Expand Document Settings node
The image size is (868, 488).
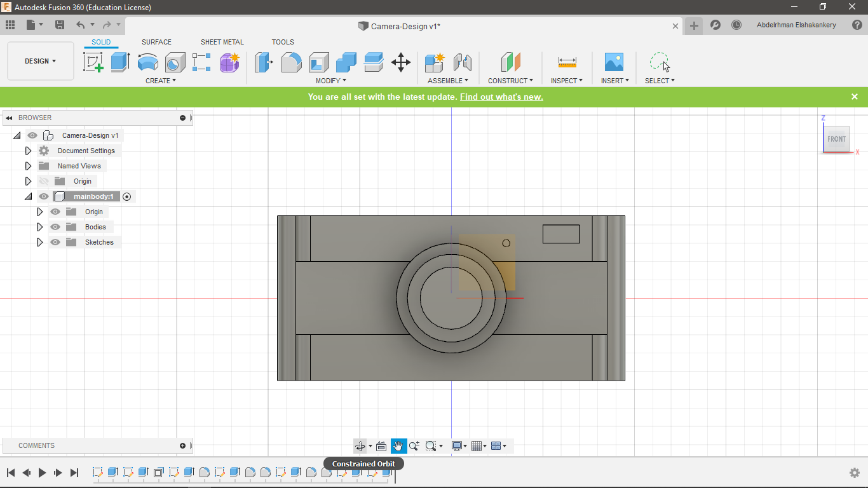tap(28, 151)
